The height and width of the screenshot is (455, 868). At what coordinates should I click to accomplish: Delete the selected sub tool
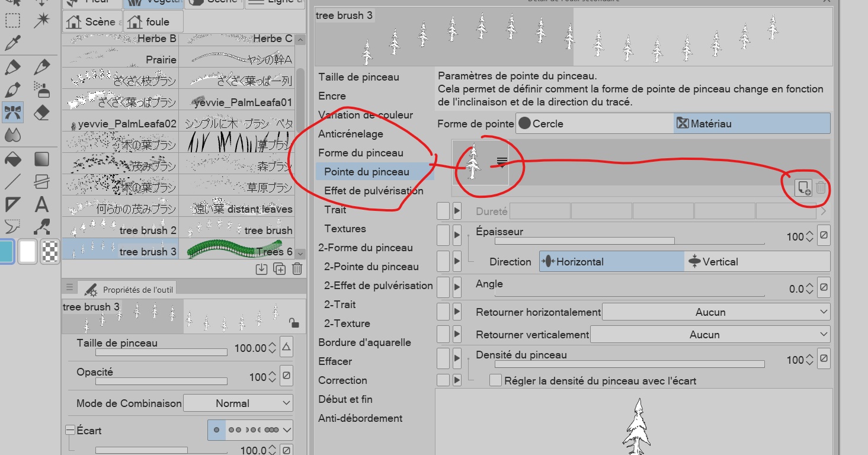(x=297, y=269)
